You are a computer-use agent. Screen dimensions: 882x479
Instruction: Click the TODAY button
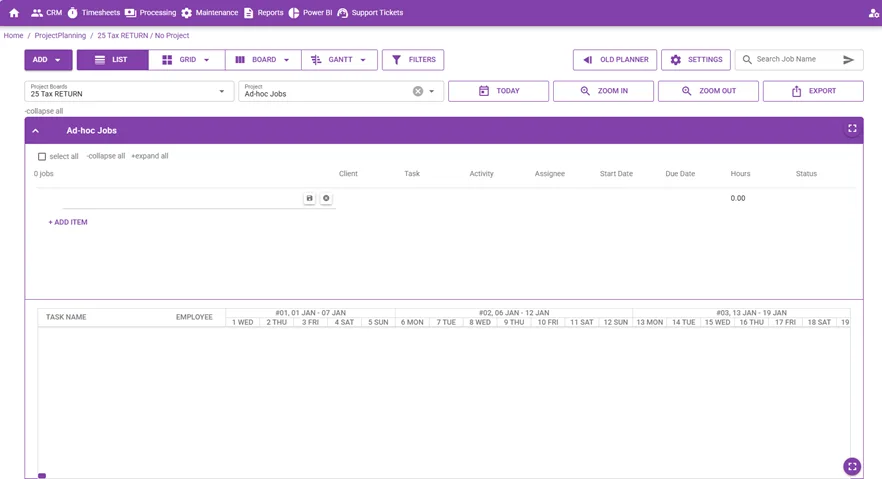[498, 91]
